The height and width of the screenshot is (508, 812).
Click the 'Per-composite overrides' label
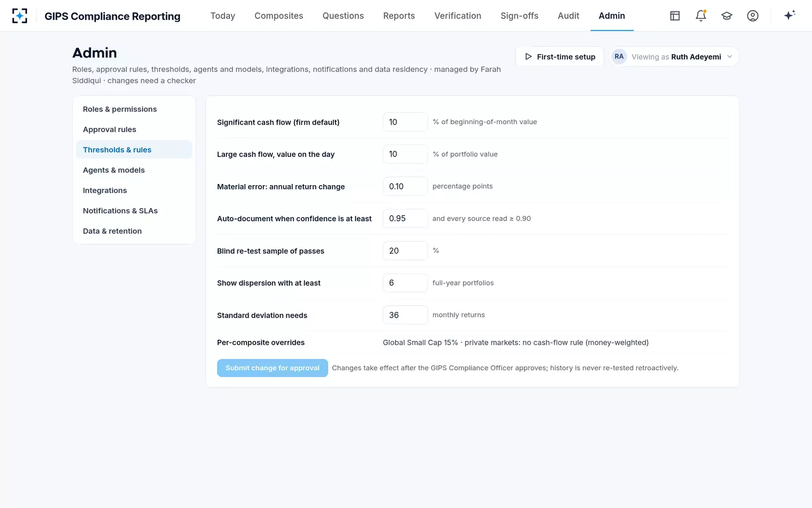click(x=261, y=343)
